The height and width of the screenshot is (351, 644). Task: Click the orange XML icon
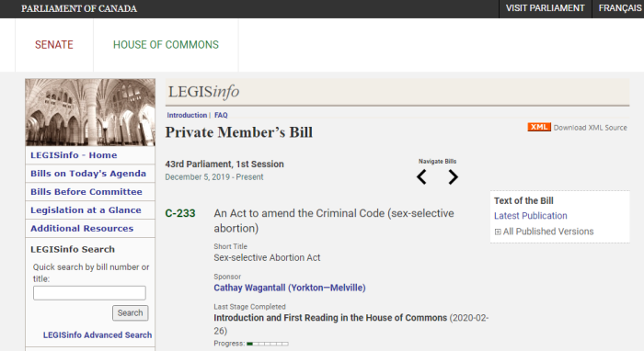(539, 127)
